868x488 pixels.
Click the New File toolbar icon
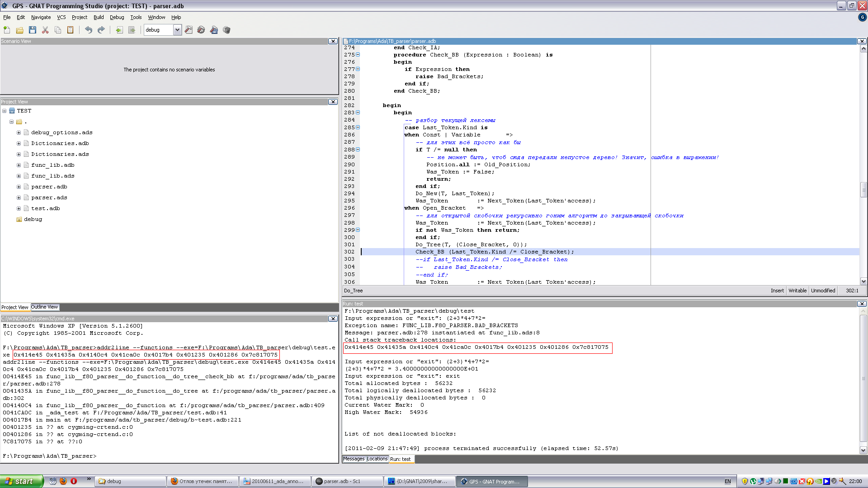(7, 30)
